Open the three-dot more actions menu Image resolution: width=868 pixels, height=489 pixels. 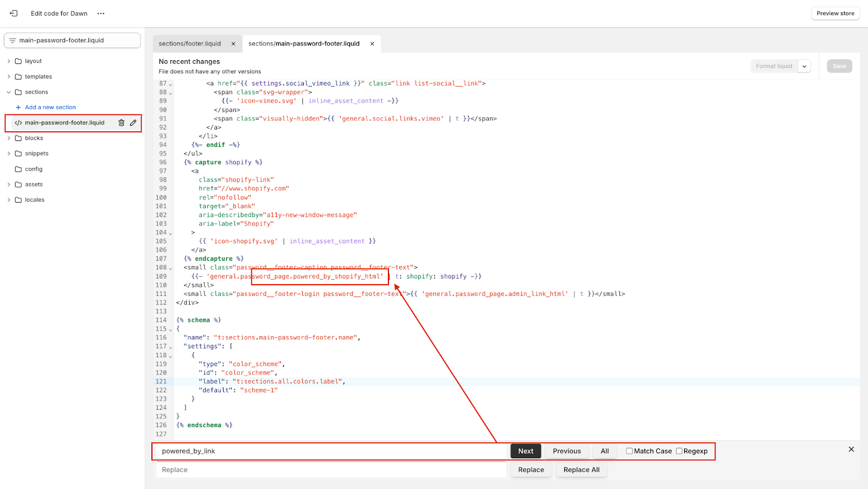coord(101,14)
